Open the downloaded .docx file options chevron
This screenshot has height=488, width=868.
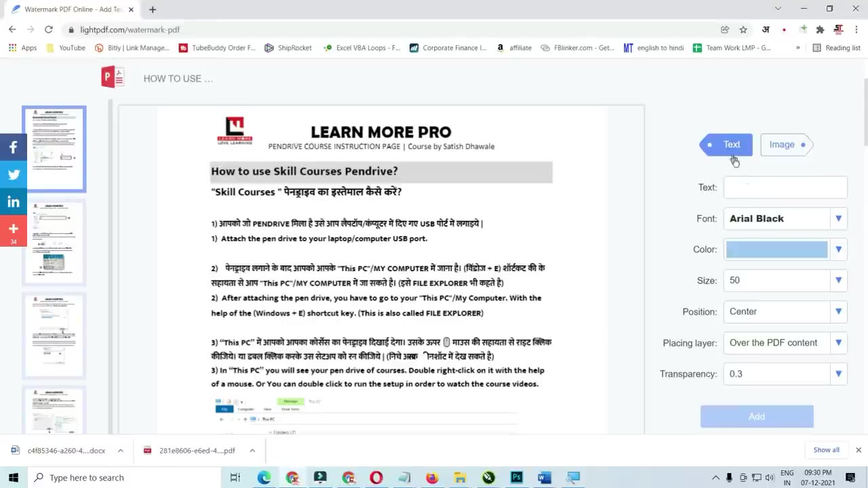pyautogui.click(x=120, y=450)
